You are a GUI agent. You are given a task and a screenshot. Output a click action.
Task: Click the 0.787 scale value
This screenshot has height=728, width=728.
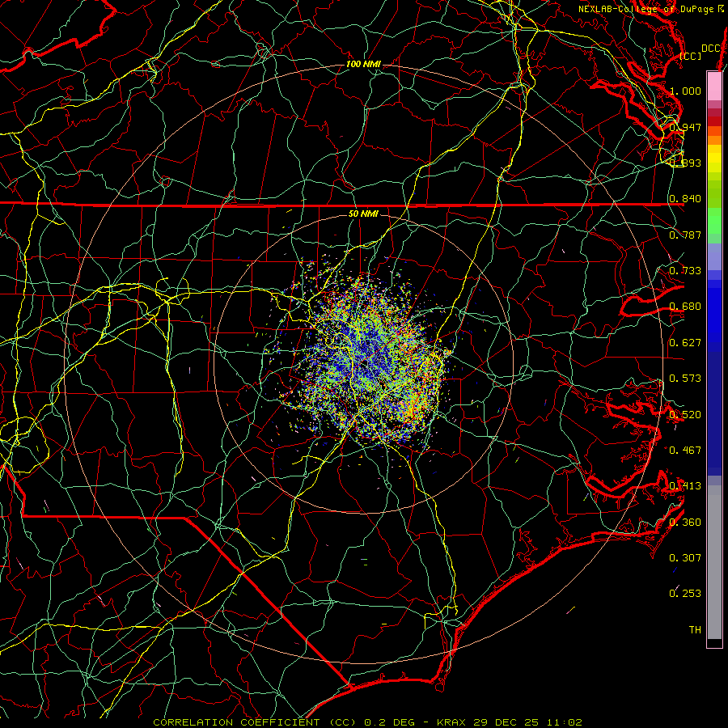pos(685,235)
